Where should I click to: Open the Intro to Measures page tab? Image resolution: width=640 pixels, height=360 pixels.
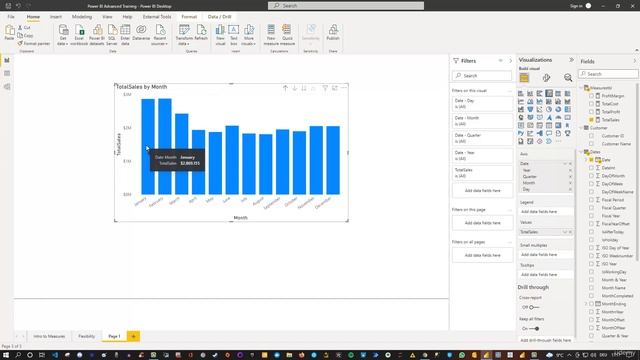(x=49, y=336)
